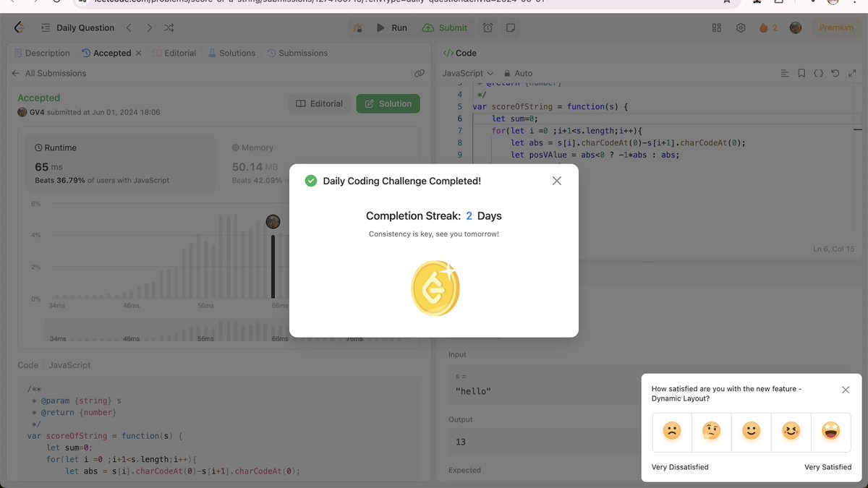Reset code editor with undo icon
The image size is (868, 488).
click(835, 73)
